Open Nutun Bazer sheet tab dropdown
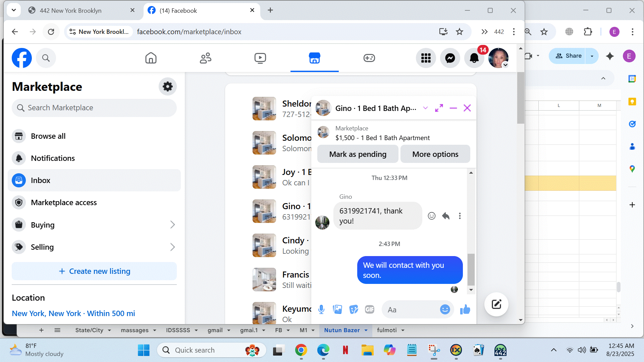This screenshot has height=362, width=644. 366,330
